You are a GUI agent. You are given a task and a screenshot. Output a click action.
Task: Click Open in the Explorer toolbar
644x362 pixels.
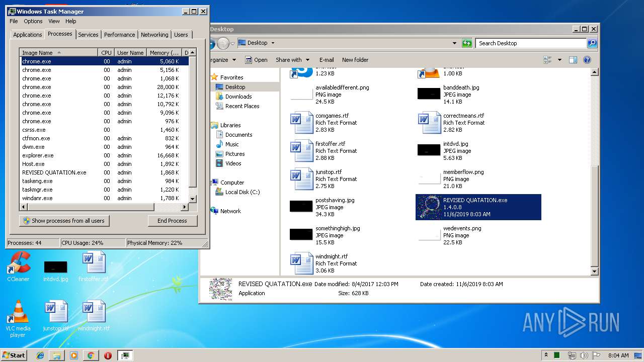click(x=257, y=60)
